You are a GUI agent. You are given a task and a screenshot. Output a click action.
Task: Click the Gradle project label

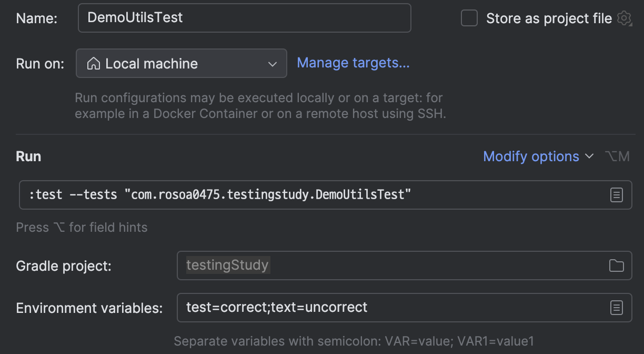pos(64,266)
